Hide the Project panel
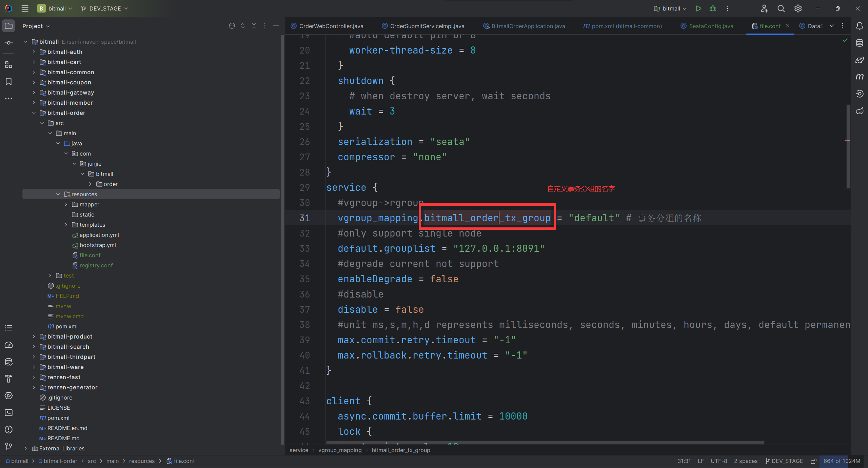 click(x=276, y=26)
